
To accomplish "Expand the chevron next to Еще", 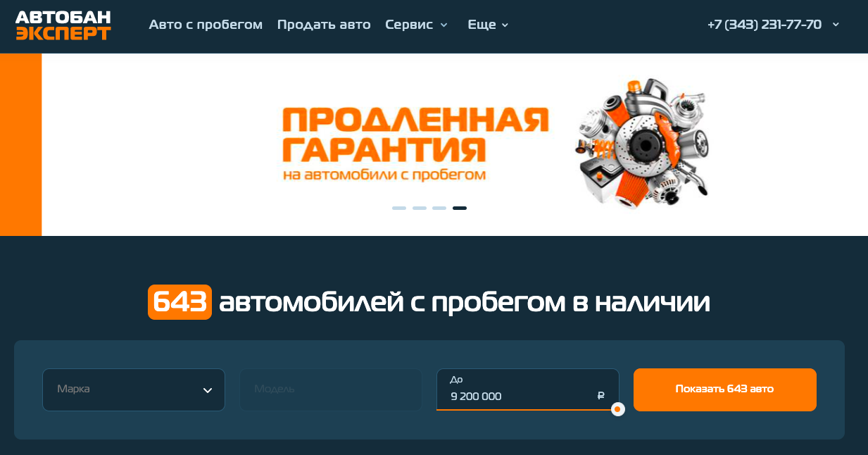I will pos(505,25).
